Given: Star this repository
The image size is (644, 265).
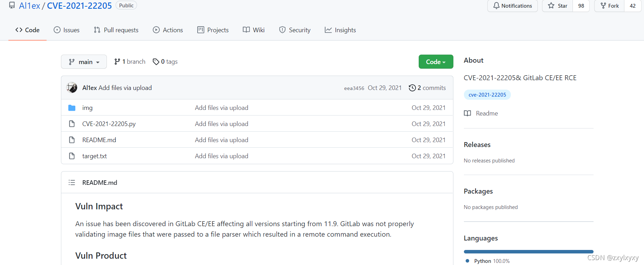Looking at the screenshot, I should coord(557,6).
